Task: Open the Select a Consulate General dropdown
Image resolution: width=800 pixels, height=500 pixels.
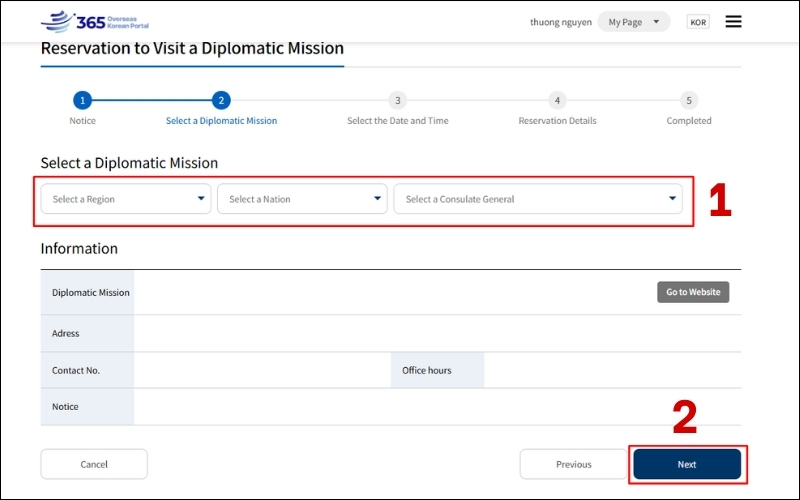Action: click(538, 199)
